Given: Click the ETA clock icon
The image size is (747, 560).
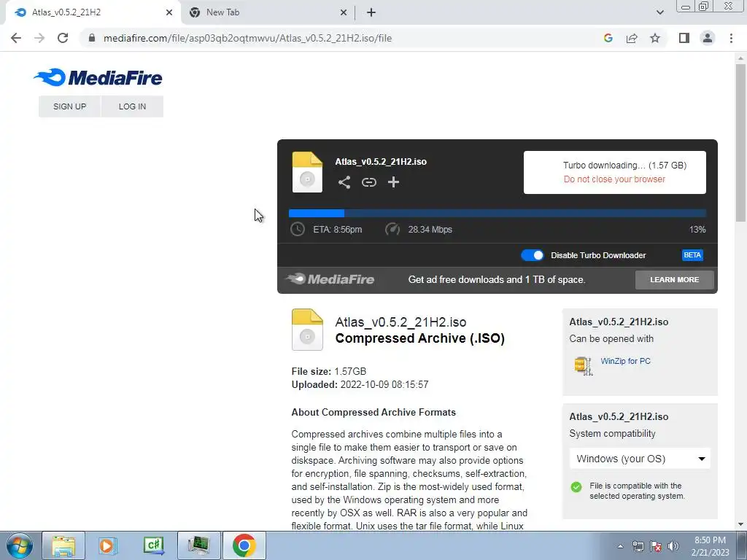Looking at the screenshot, I should pos(298,229).
